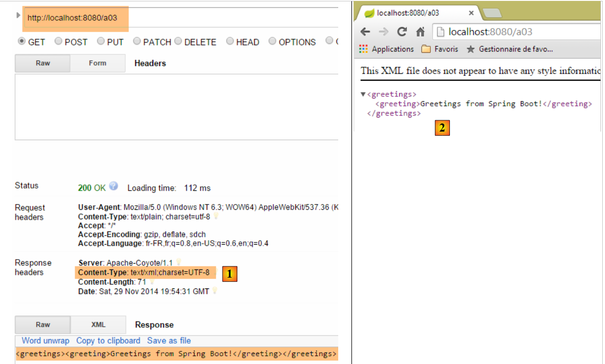This screenshot has width=605, height=364.
Task: Click the blue help icon next to 200 OK
Action: (113, 186)
